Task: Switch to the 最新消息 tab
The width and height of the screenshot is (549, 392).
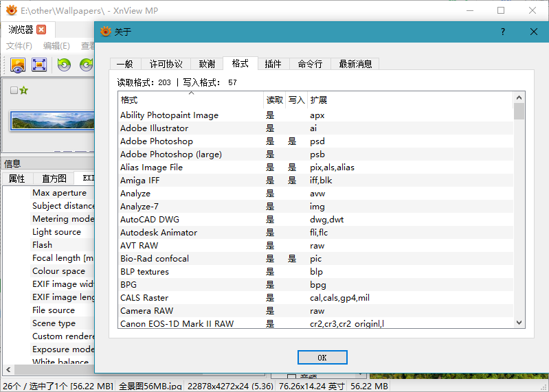Action: pyautogui.click(x=355, y=64)
